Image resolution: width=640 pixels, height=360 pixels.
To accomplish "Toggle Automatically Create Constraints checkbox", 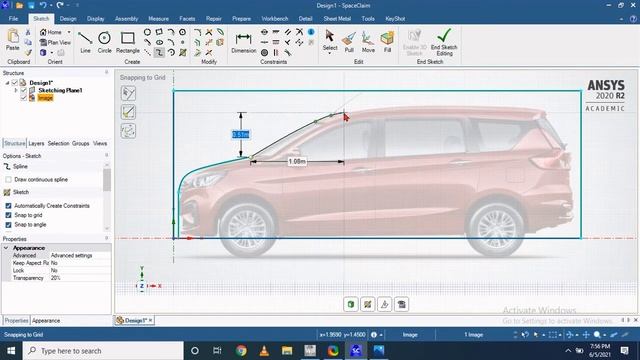I will (8, 206).
